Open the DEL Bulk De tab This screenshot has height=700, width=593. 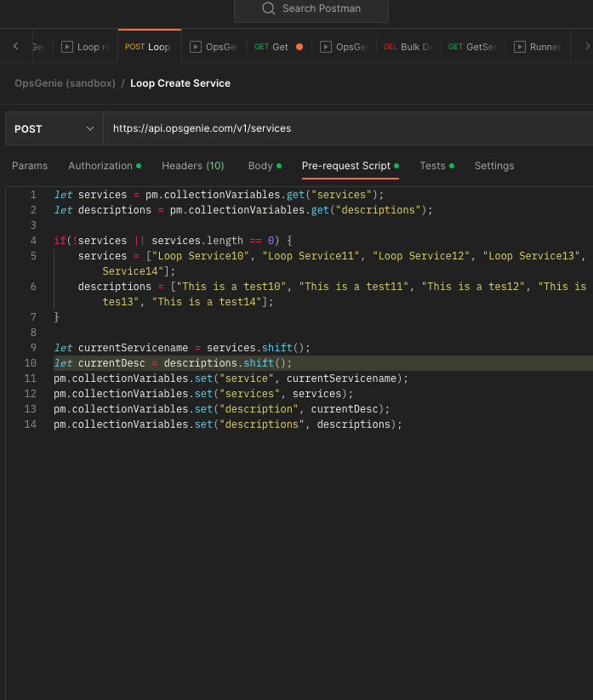pos(408,47)
